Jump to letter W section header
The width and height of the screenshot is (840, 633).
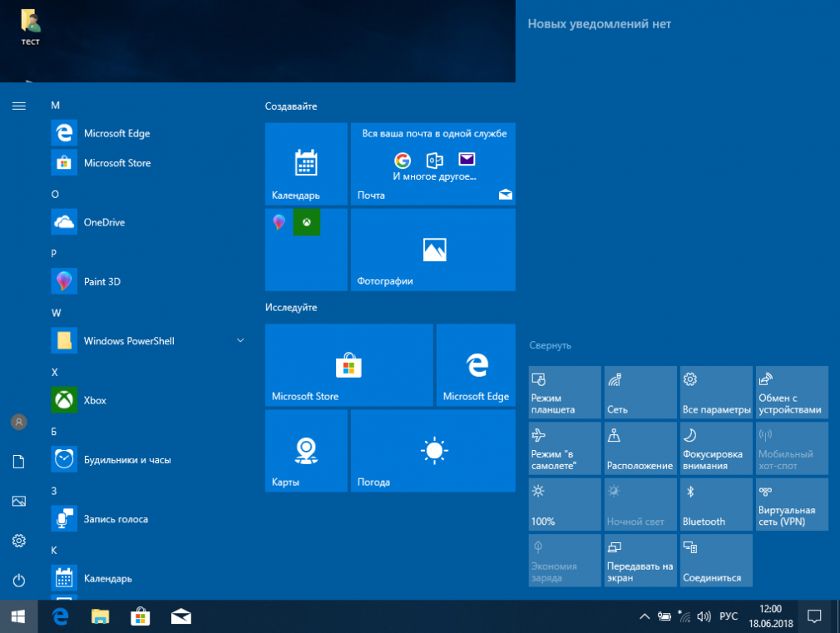point(57,313)
